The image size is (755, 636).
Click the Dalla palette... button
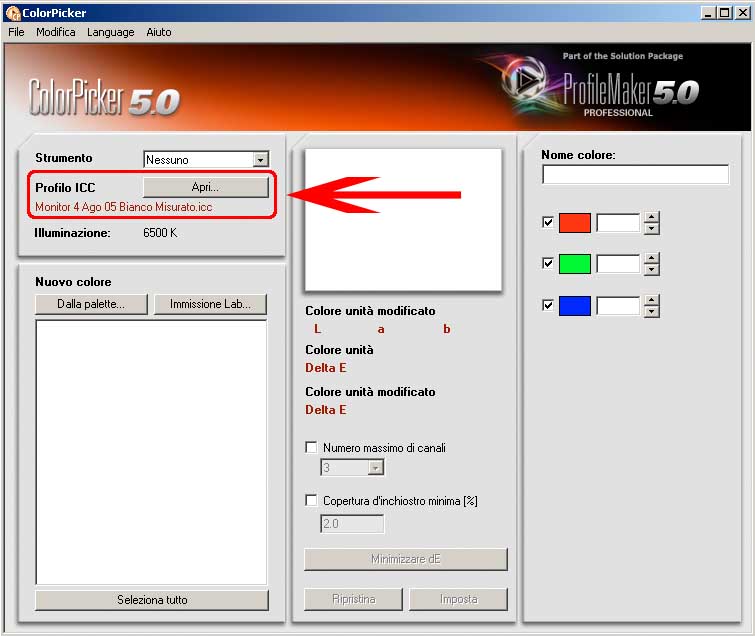coord(91,304)
